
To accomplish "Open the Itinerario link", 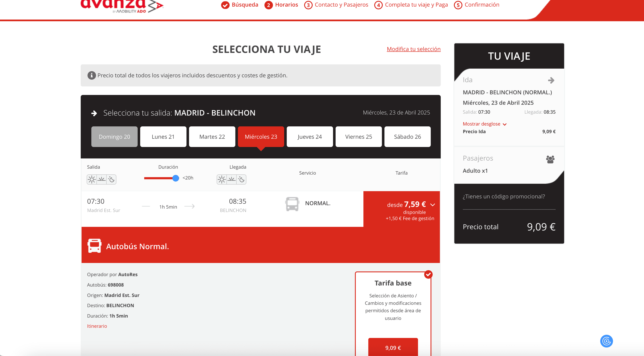I will (97, 326).
